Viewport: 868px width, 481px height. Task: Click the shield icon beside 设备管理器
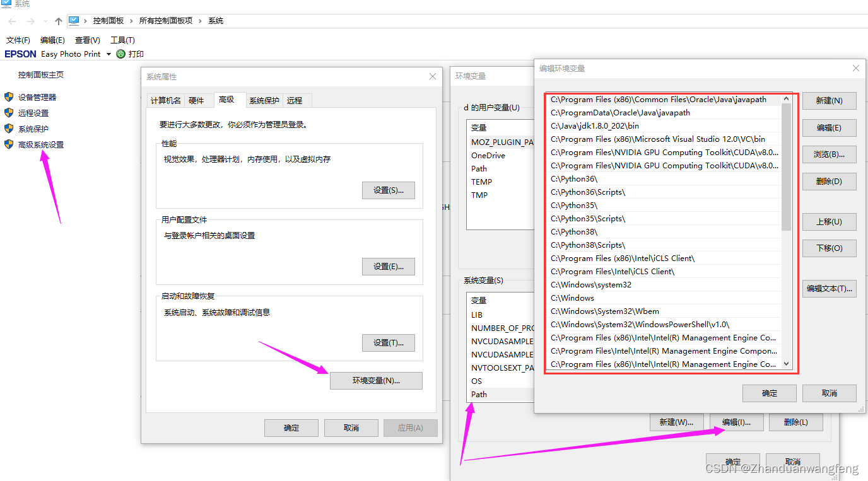pyautogui.click(x=9, y=97)
